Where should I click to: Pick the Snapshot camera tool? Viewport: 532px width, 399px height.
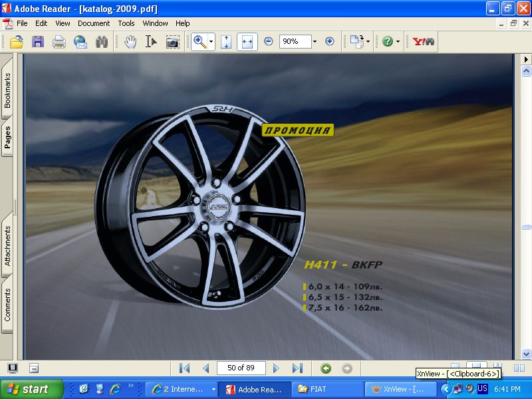(172, 41)
